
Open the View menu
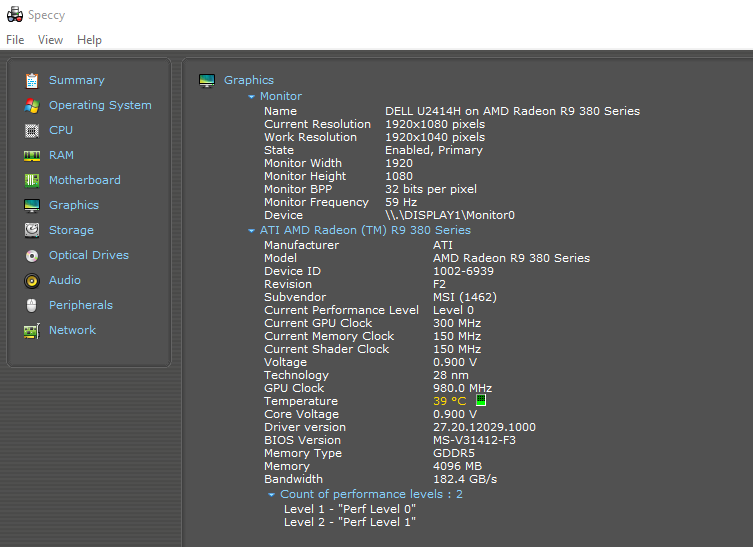(50, 40)
